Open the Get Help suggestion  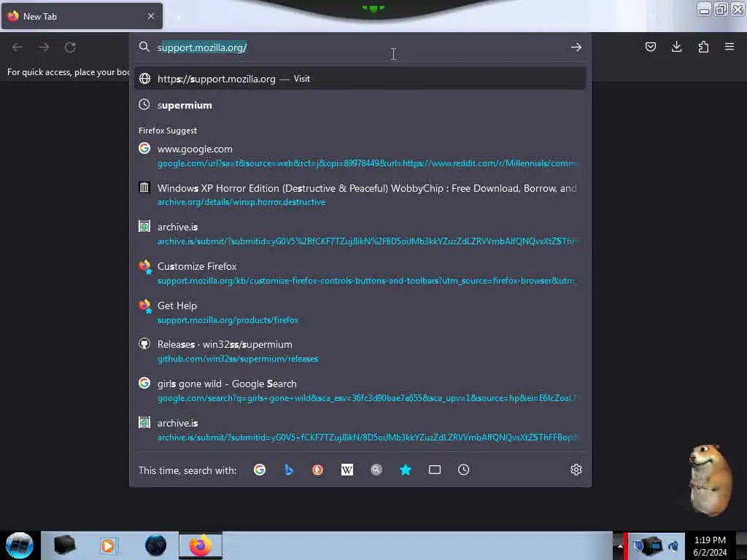tap(360, 312)
